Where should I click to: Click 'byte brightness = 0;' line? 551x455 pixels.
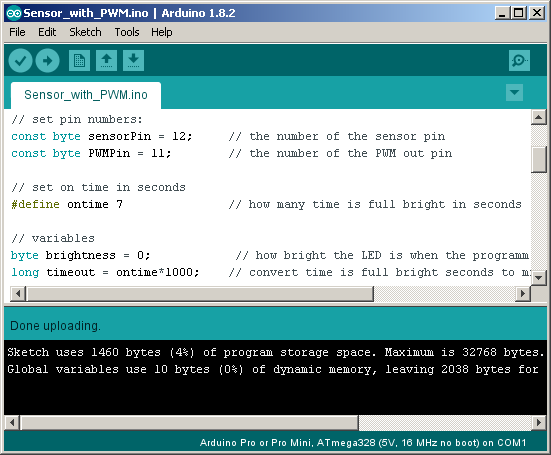[x=80, y=255]
